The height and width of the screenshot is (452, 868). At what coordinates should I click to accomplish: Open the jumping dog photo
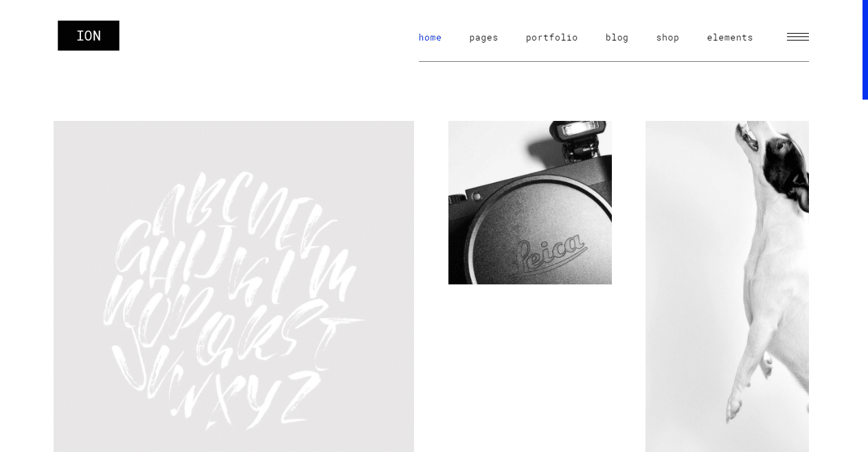[x=727, y=286]
